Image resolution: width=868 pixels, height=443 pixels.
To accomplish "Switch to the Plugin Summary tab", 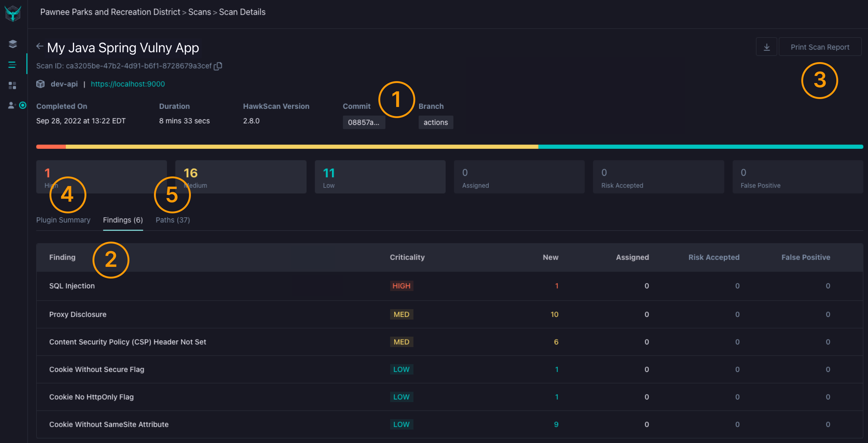I will tap(63, 220).
